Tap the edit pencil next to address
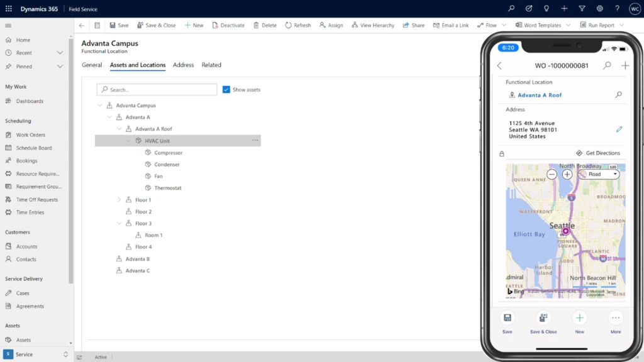This screenshot has height=362, width=644. pos(619,129)
